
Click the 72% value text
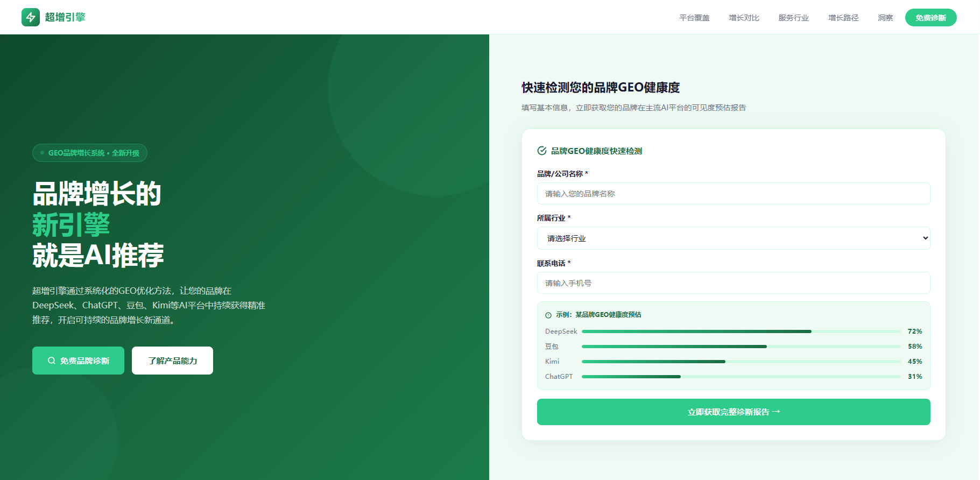point(915,331)
